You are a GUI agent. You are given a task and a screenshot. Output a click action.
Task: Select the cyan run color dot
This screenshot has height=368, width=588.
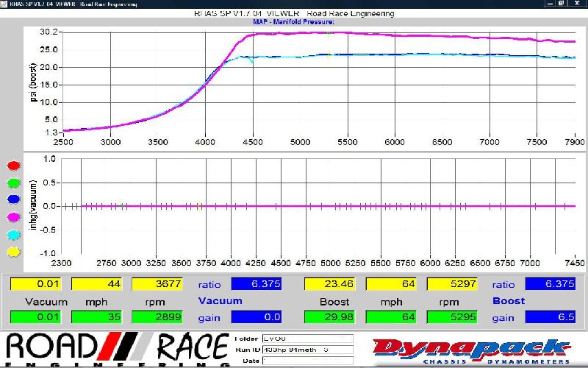[11, 234]
